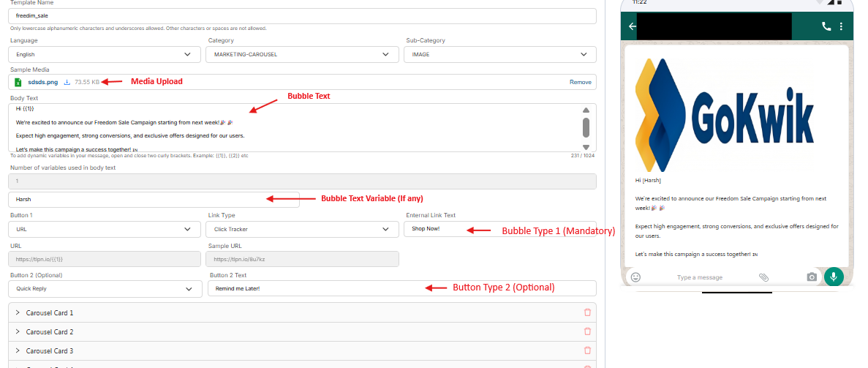Viewport: 868px width, 368px height.
Task: Open the Button 1 dropdown showing URL
Action: tap(105, 229)
